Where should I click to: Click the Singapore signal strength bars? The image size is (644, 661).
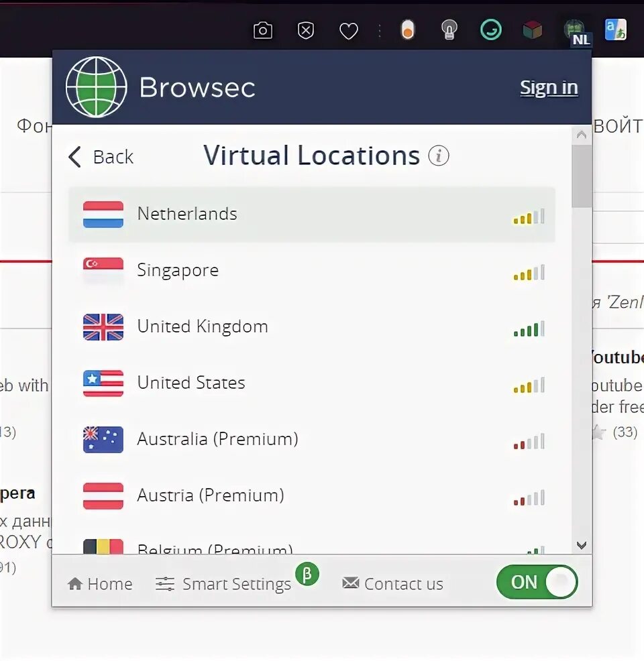(x=529, y=272)
